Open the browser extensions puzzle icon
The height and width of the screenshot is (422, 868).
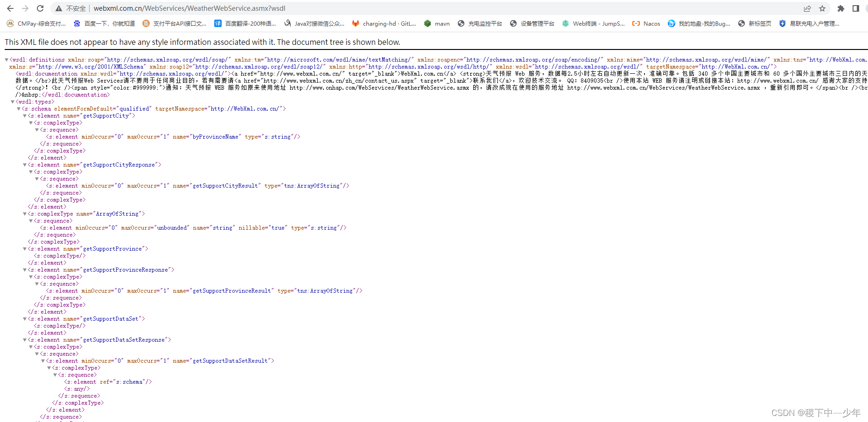click(840, 8)
